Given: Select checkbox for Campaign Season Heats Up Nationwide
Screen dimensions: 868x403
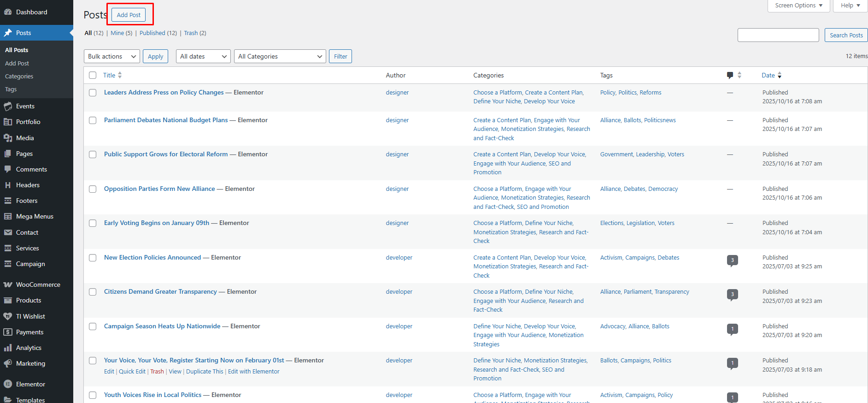Looking at the screenshot, I should click(93, 326).
